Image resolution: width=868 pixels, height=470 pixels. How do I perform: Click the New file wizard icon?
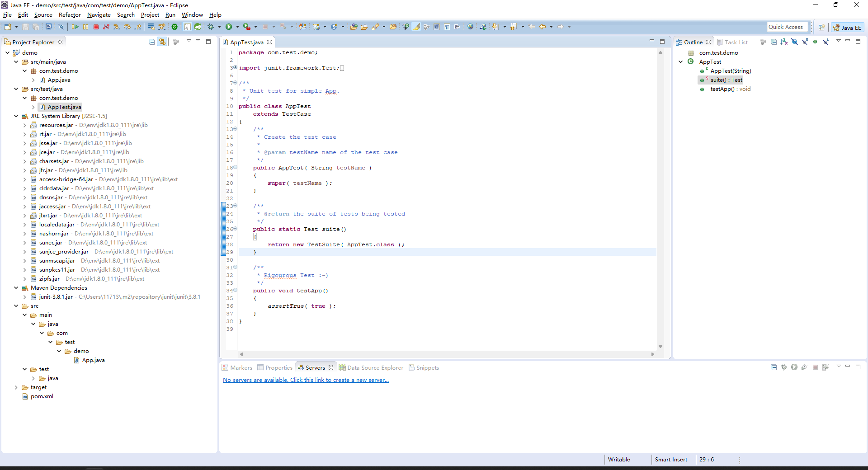8,27
